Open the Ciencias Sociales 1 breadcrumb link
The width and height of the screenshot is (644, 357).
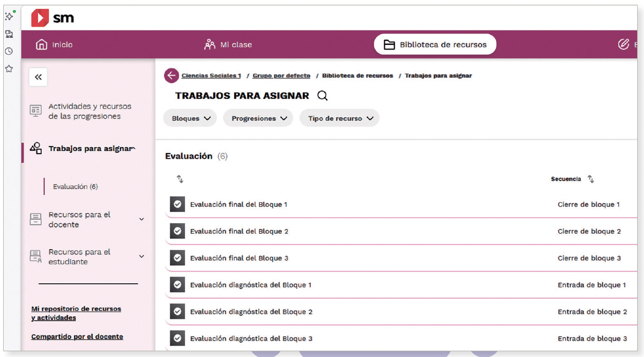coord(211,76)
